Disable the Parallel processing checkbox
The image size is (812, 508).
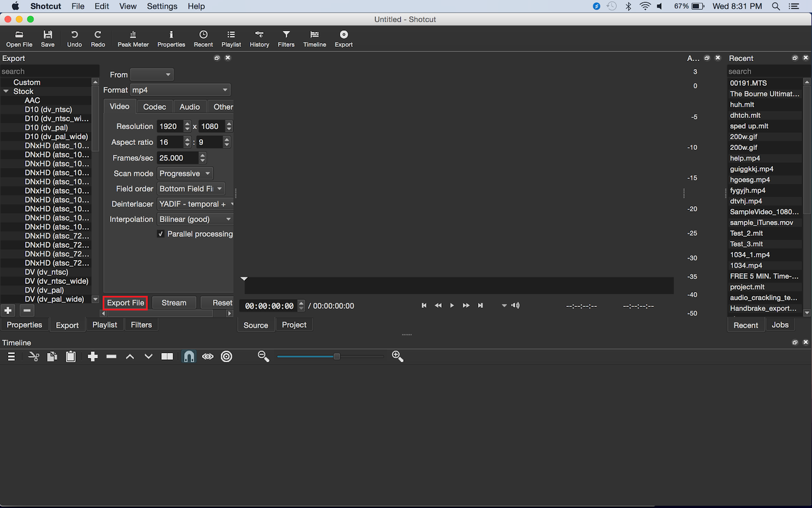pos(161,234)
